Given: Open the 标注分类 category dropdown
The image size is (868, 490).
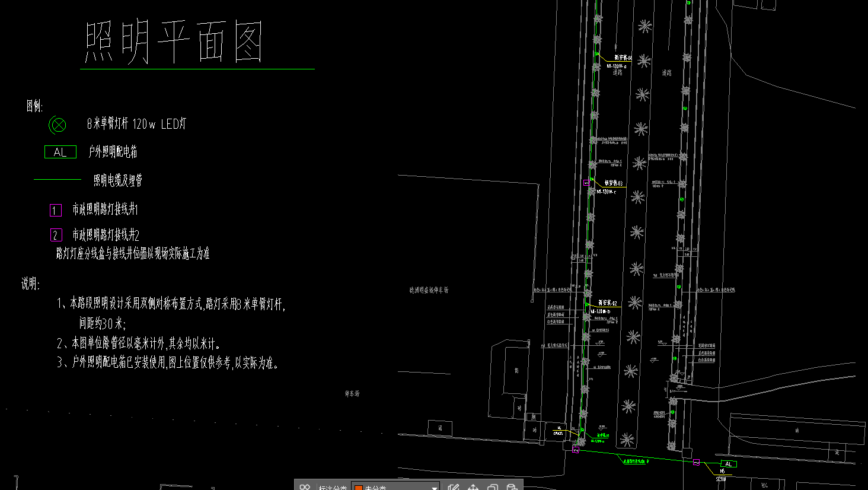Looking at the screenshot, I should pos(435,487).
